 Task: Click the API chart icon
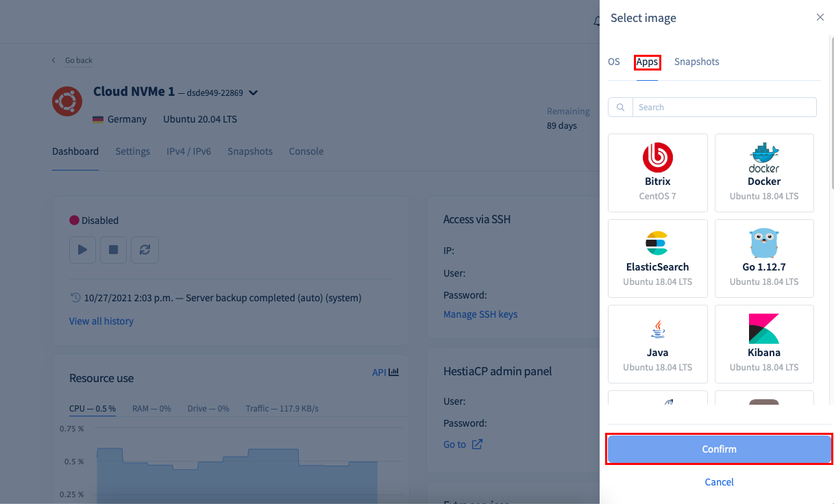coord(394,373)
